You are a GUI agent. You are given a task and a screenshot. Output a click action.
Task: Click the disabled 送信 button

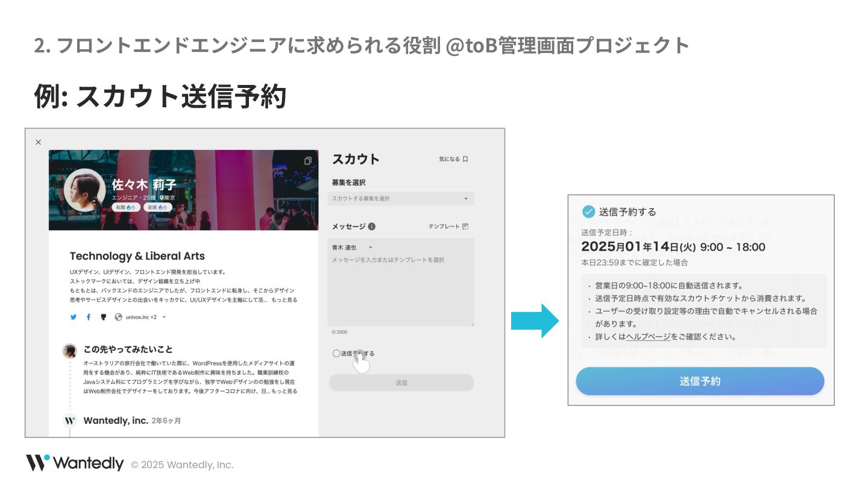pyautogui.click(x=401, y=383)
